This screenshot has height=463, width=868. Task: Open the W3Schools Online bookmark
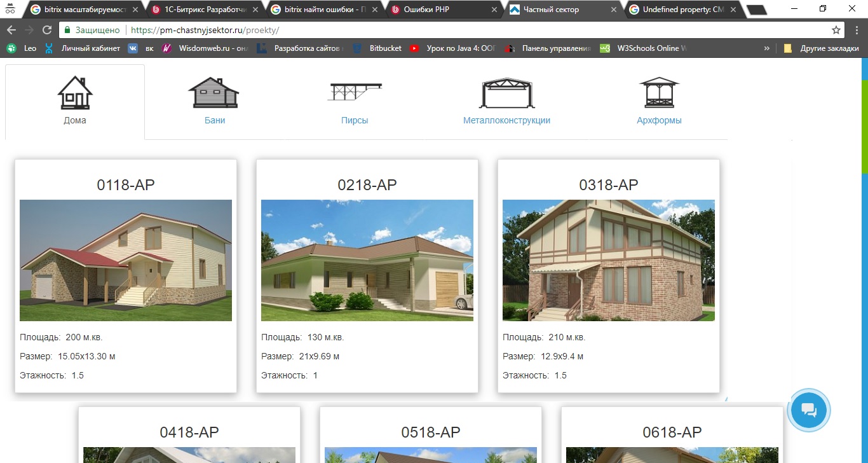click(x=644, y=48)
